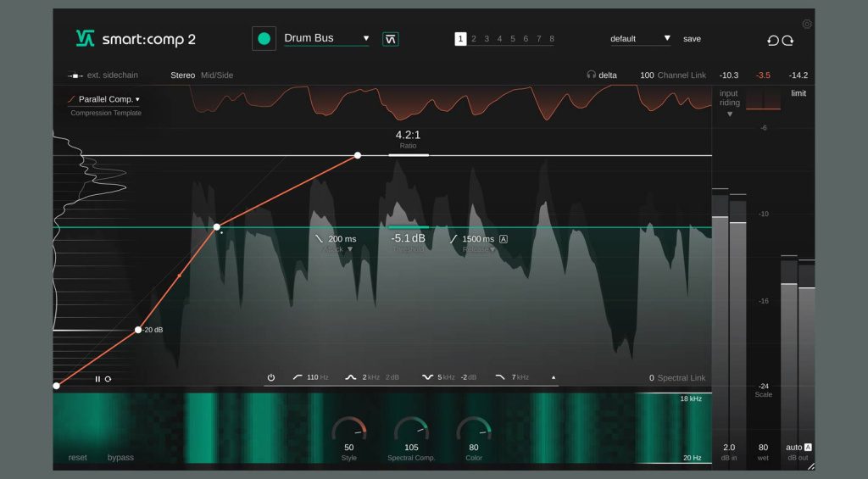Screen dimensions: 868x479
Task: Click the undo arrow icon
Action: click(772, 41)
